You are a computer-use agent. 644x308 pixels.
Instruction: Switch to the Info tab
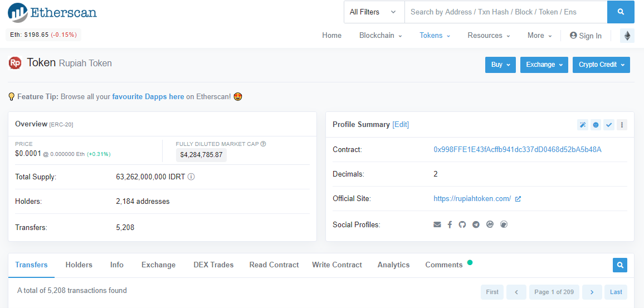[116, 265]
